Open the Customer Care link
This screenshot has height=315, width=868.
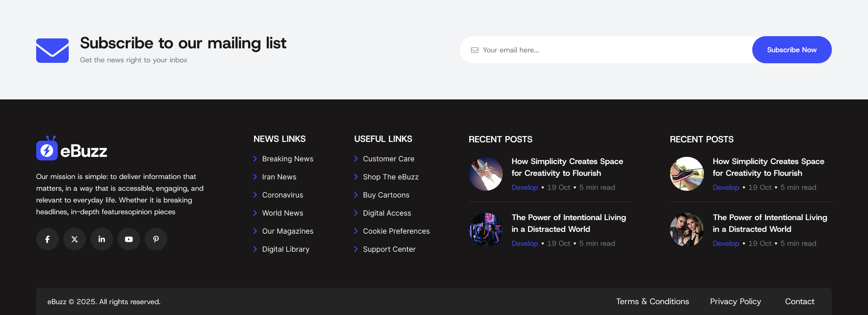388,159
